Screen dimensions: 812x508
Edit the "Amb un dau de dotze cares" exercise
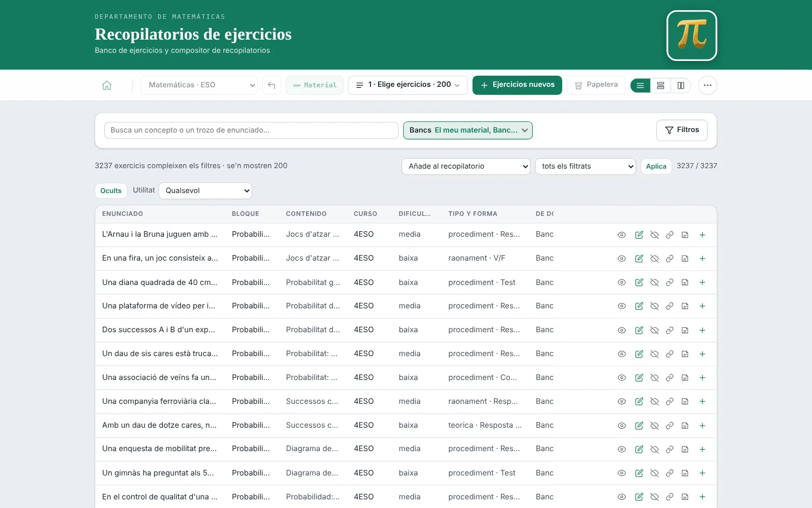[x=639, y=426]
